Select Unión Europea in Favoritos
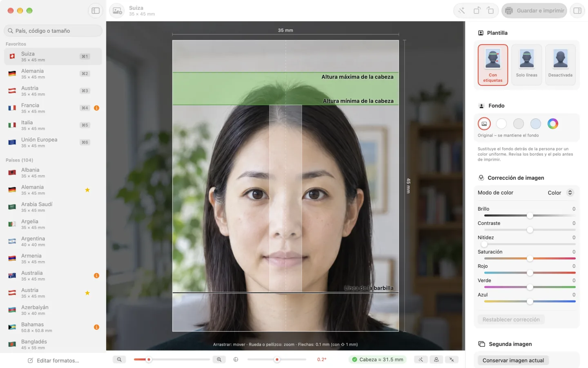The height and width of the screenshot is (368, 588). coord(53,142)
